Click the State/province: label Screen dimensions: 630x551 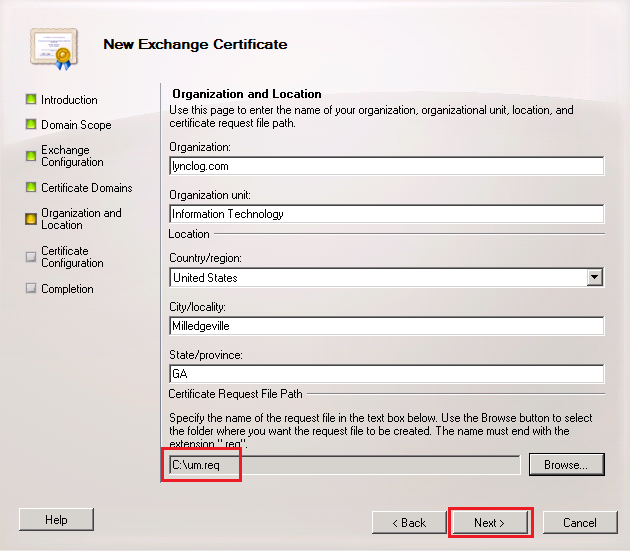click(206, 355)
